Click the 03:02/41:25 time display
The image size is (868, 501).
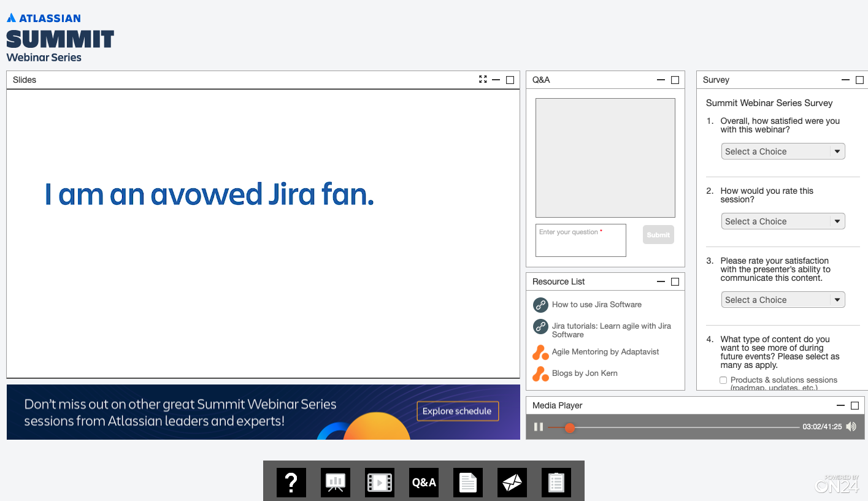point(822,427)
